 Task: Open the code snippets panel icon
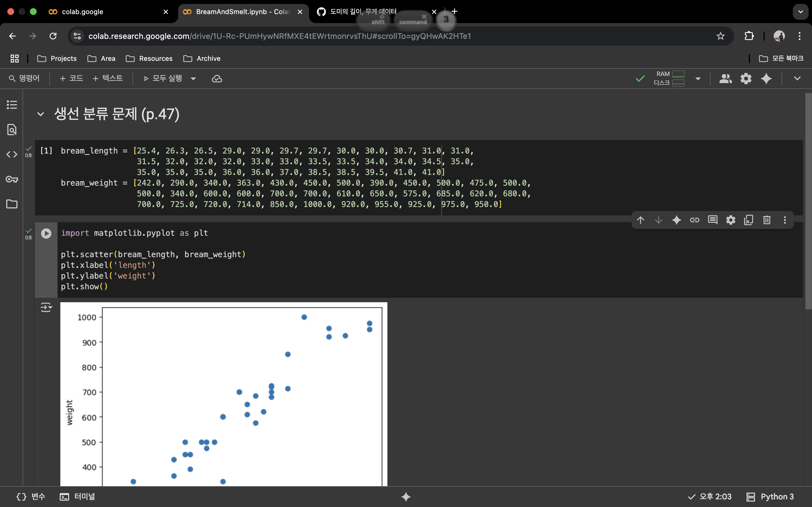[12, 154]
